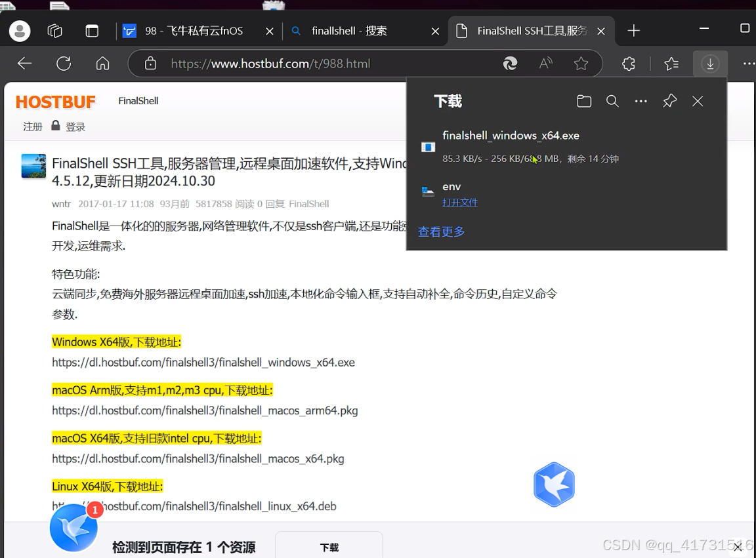Click the article title heading
This screenshot has width=756, height=558.
(230, 172)
